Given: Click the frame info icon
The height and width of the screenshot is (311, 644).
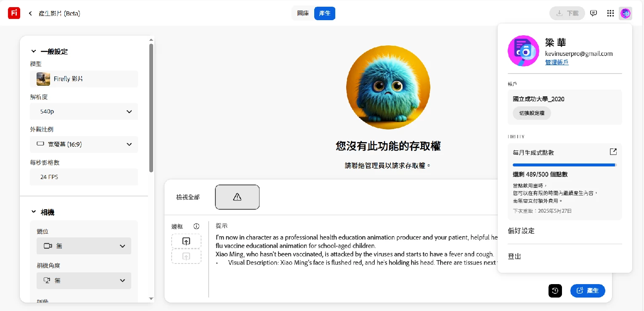Looking at the screenshot, I should tap(196, 226).
